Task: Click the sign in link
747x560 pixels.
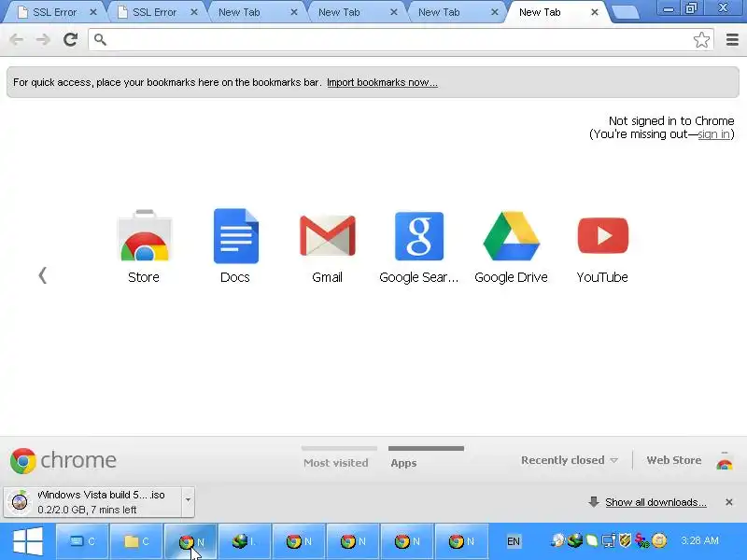Action: tap(713, 134)
